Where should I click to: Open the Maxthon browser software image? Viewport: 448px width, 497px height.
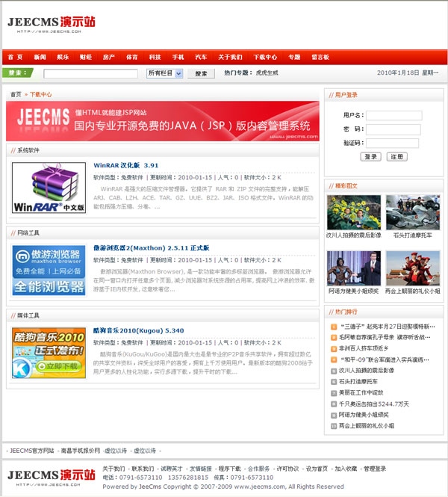49,271
